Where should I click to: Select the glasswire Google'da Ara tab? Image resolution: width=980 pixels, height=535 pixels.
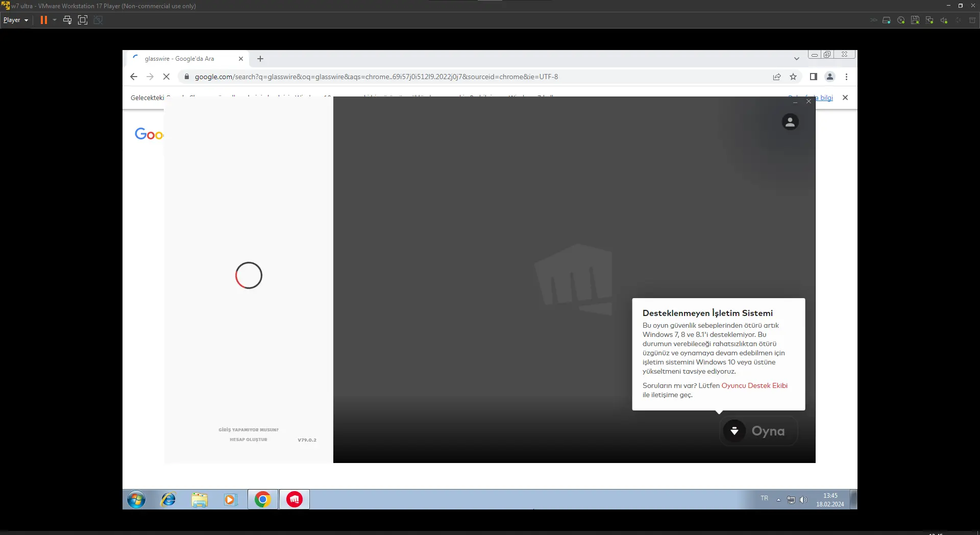click(186, 59)
